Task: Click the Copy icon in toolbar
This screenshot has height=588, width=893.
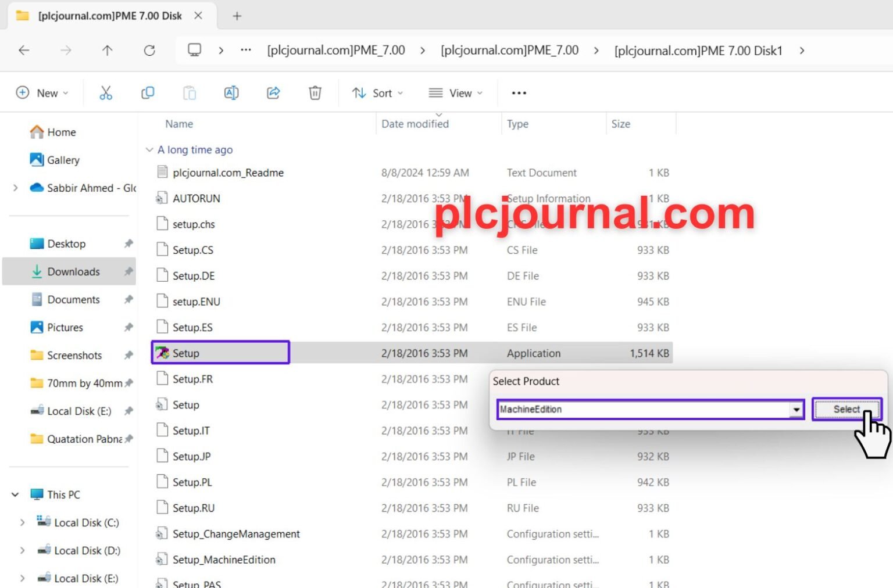Action: pos(148,93)
